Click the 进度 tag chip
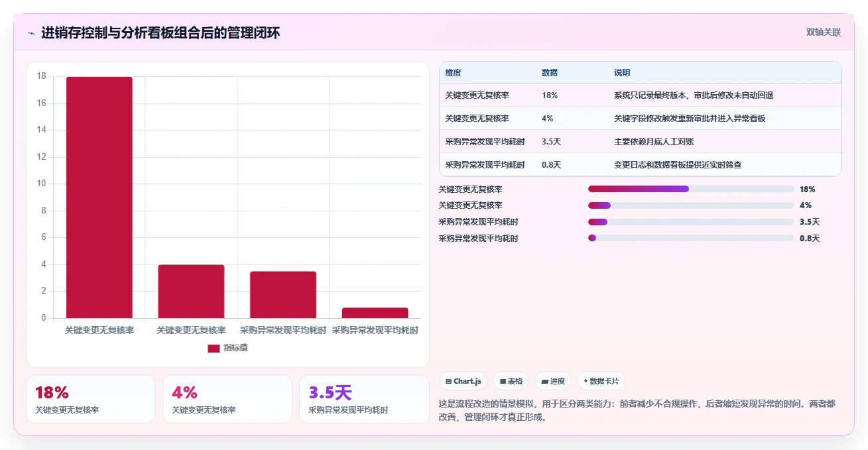The image size is (868, 450). tap(553, 381)
